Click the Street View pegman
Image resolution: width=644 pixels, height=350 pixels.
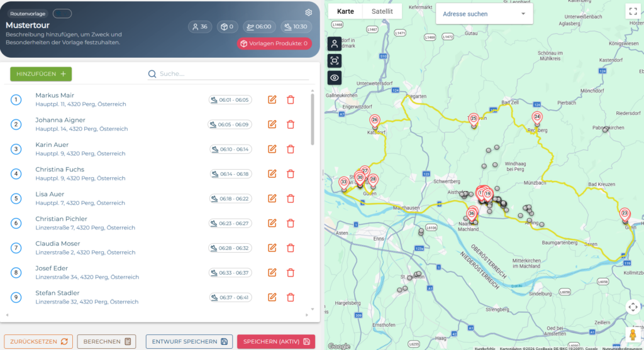click(x=633, y=334)
